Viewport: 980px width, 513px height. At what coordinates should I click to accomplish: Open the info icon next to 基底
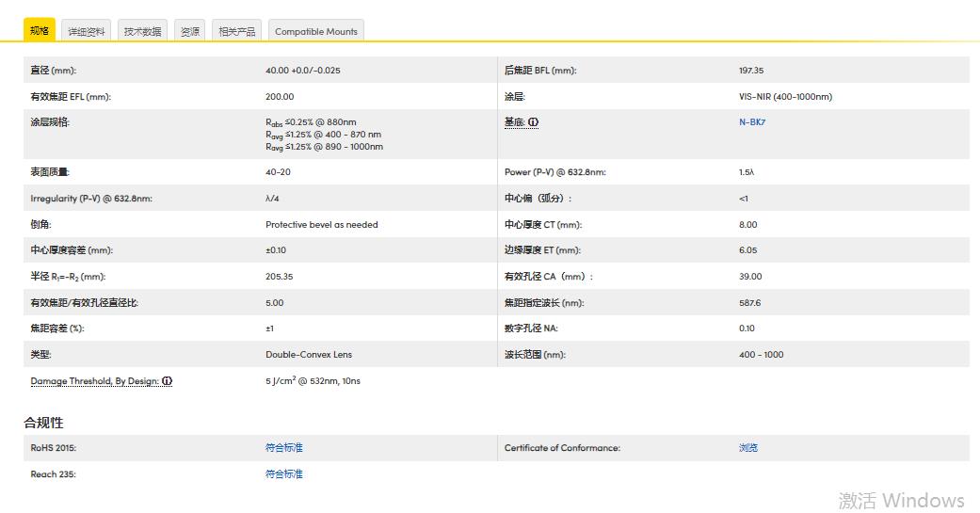pyautogui.click(x=534, y=122)
